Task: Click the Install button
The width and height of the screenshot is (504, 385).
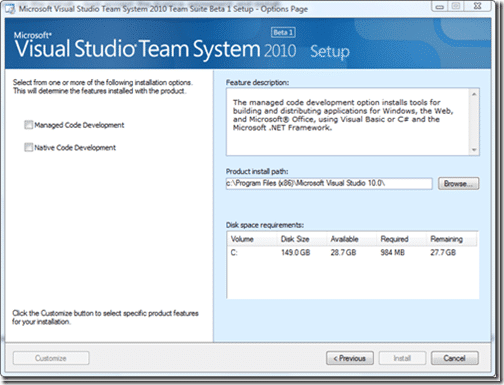Action: [x=402, y=358]
